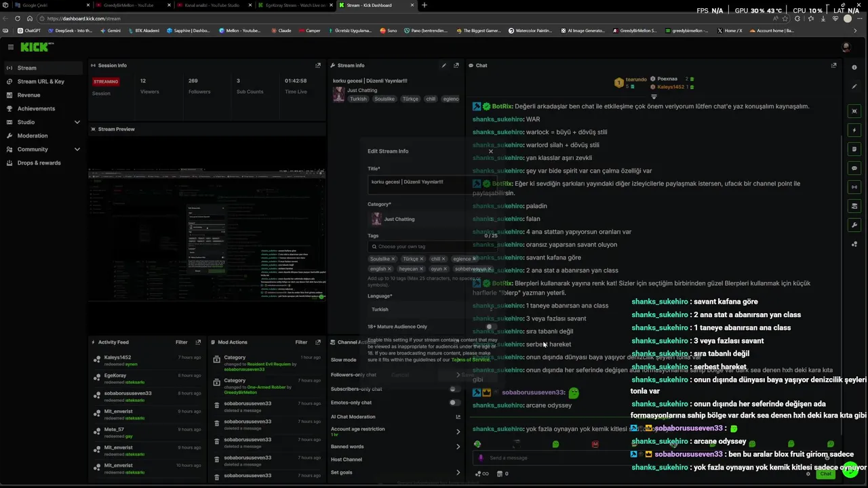Viewport: 868px width, 488px height.
Task: Click the Stream Preview thumbnail
Action: coord(207,235)
